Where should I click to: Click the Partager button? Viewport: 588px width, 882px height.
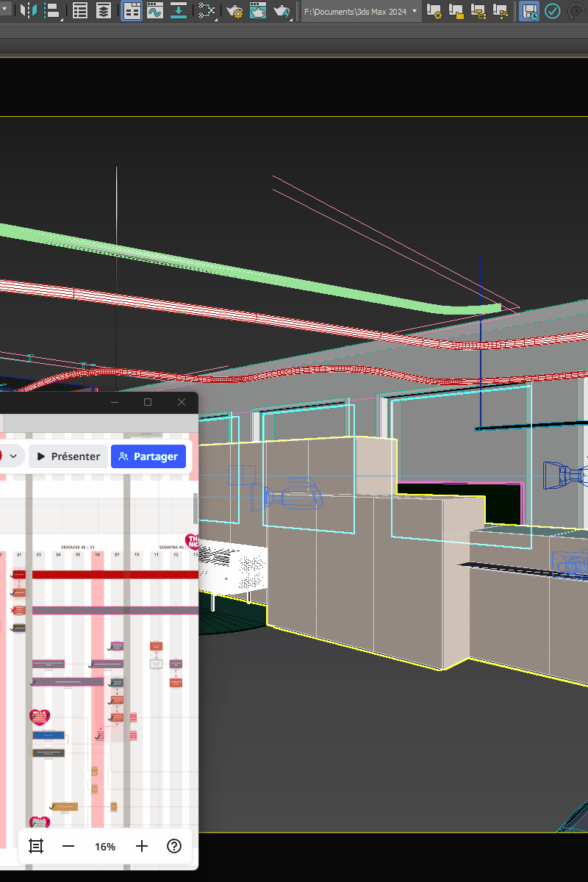coord(148,456)
